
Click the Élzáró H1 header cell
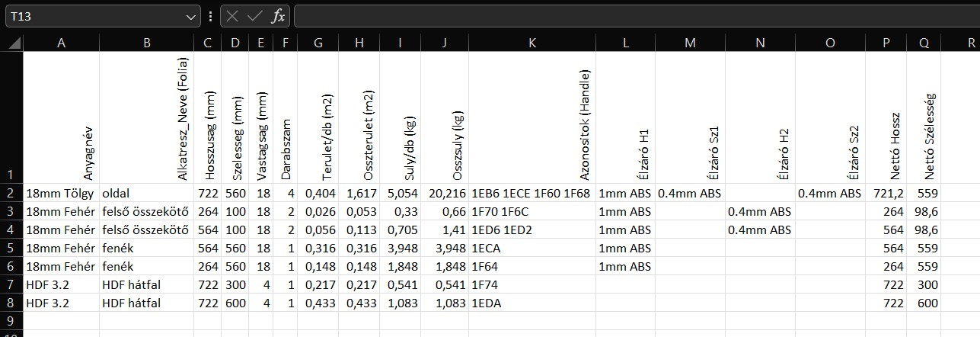point(625,117)
